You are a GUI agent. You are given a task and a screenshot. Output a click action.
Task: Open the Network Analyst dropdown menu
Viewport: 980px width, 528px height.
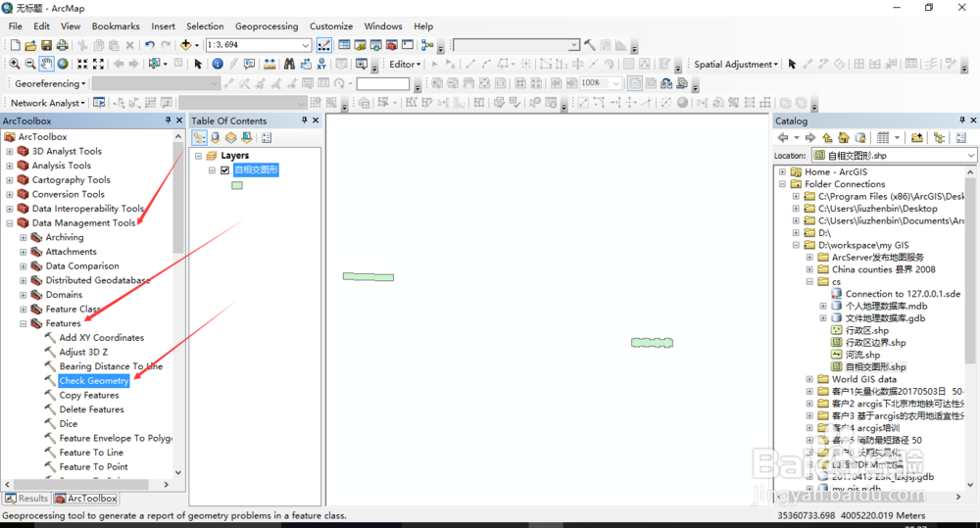pos(48,103)
